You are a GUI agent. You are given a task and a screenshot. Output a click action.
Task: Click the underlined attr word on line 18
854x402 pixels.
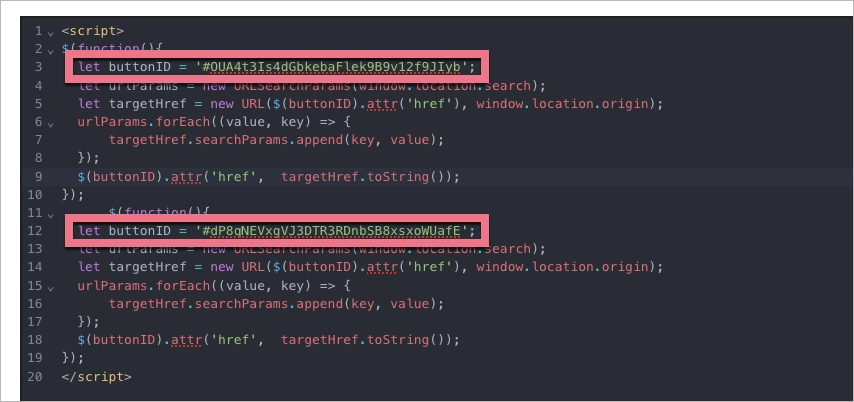coord(186,339)
